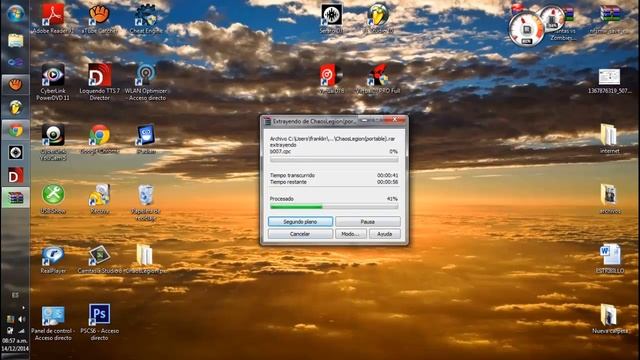Image resolution: width=640 pixels, height=360 pixels.
Task: Select CyberLink PowerDVD 11 desktop icon
Action: tap(53, 82)
